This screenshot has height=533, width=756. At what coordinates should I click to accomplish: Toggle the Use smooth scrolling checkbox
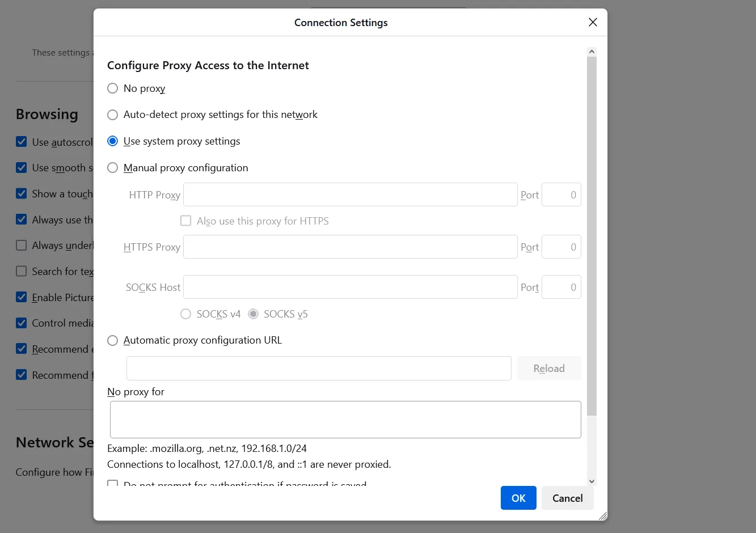pyautogui.click(x=22, y=168)
